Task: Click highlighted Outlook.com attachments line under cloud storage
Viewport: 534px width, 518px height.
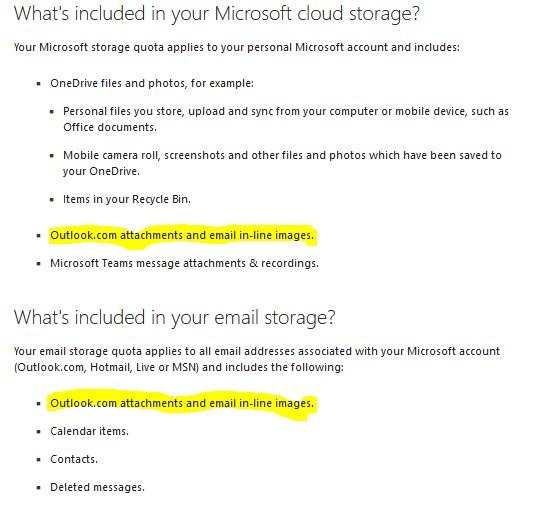Action: (x=182, y=235)
